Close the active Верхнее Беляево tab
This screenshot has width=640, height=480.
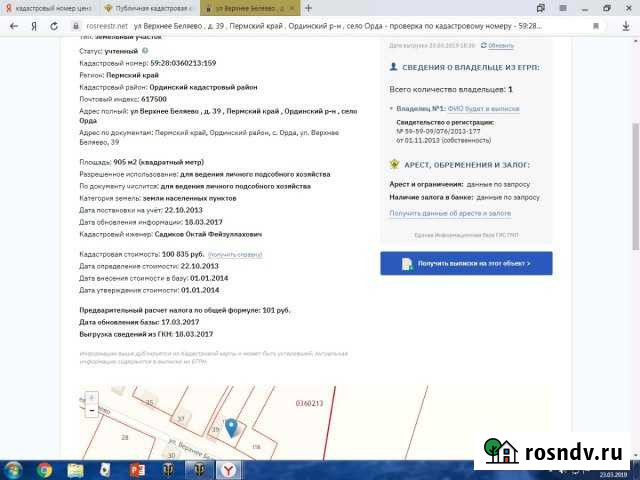tap(292, 8)
